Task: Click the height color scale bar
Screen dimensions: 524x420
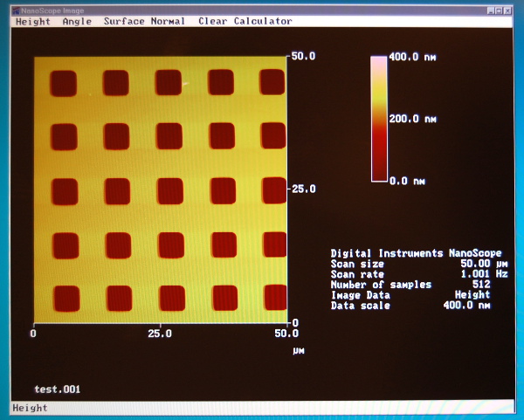Action: pyautogui.click(x=379, y=119)
